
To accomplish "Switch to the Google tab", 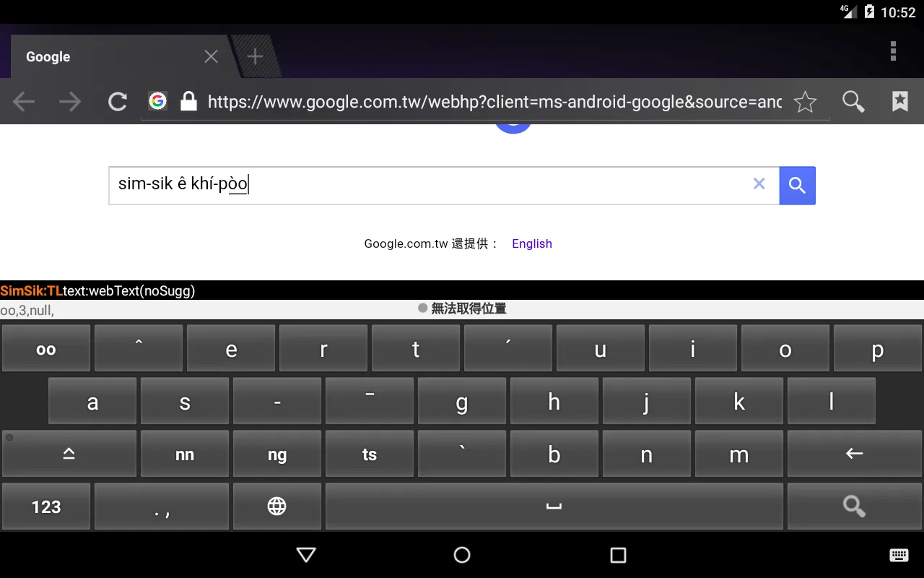I will click(119, 56).
